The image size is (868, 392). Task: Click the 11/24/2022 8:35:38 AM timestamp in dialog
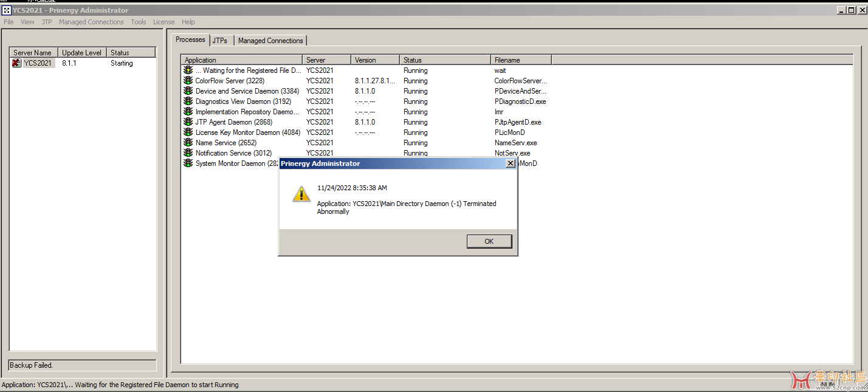pos(352,188)
